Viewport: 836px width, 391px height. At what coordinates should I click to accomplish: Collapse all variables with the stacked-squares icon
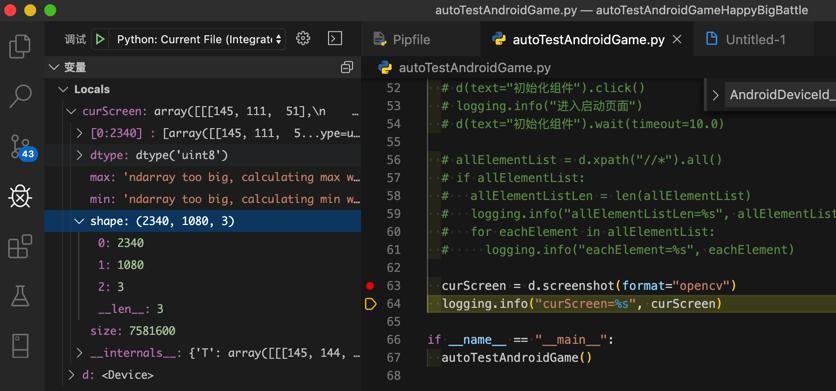(x=347, y=67)
